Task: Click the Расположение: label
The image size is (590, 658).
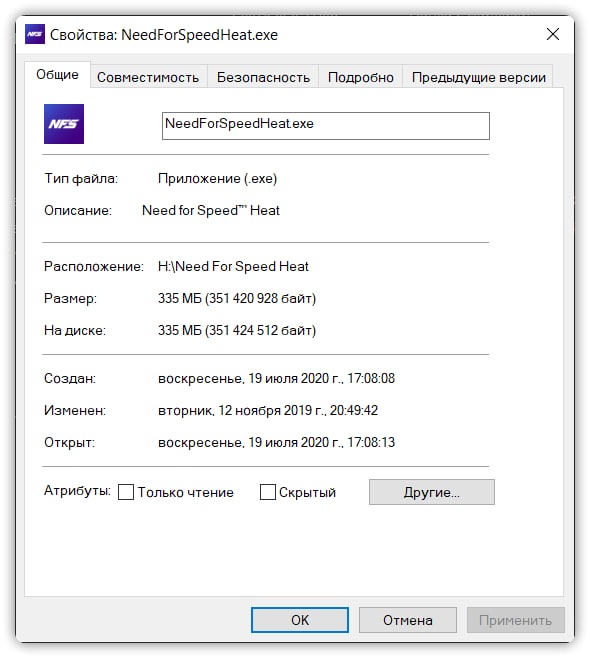Action: (94, 266)
